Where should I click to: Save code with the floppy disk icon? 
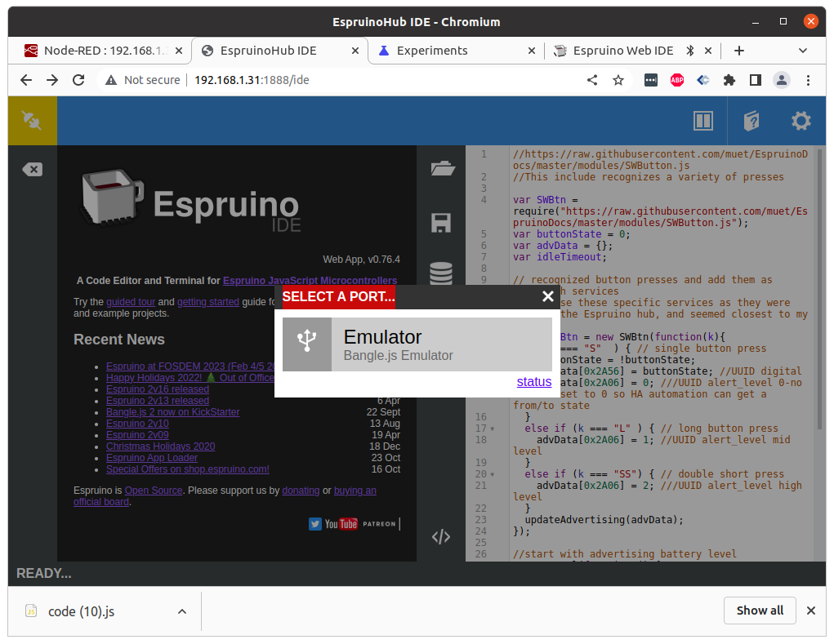click(x=441, y=223)
